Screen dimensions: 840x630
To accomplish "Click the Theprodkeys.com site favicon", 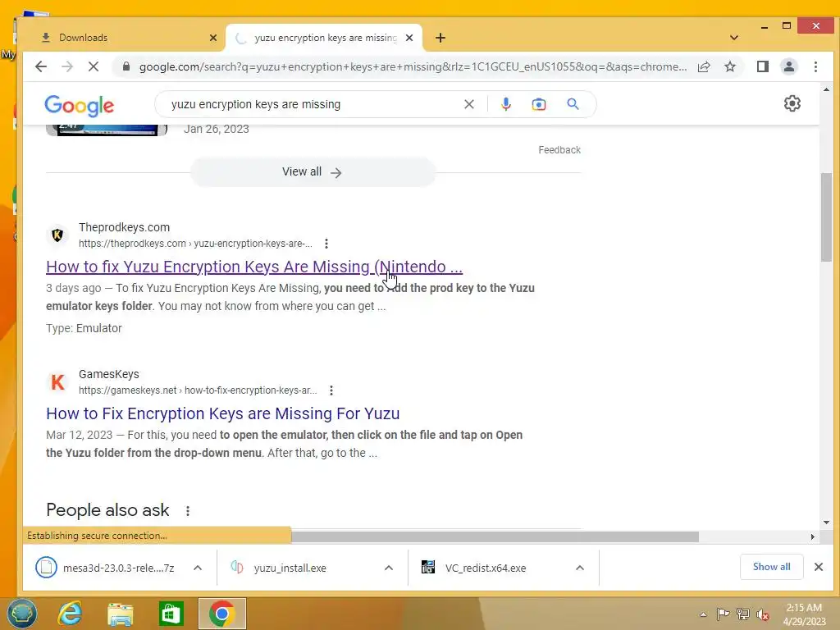I will pyautogui.click(x=57, y=235).
